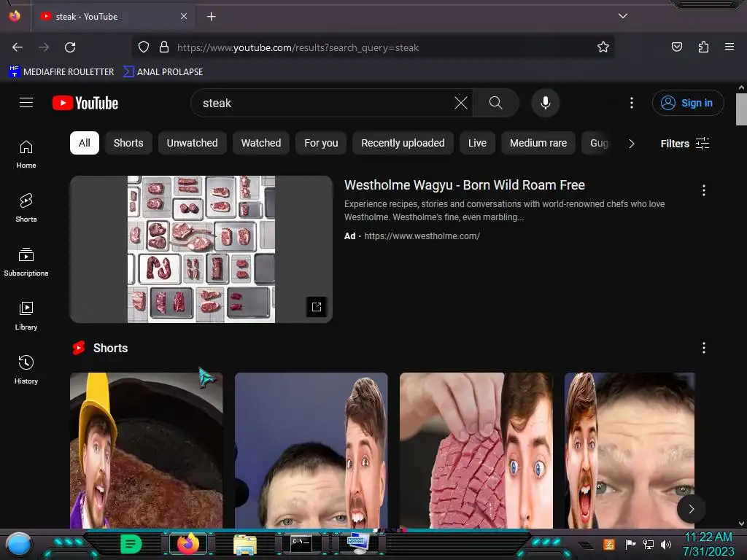The image size is (747, 560).
Task: Expand the list all tabs dropdown
Action: (623, 16)
